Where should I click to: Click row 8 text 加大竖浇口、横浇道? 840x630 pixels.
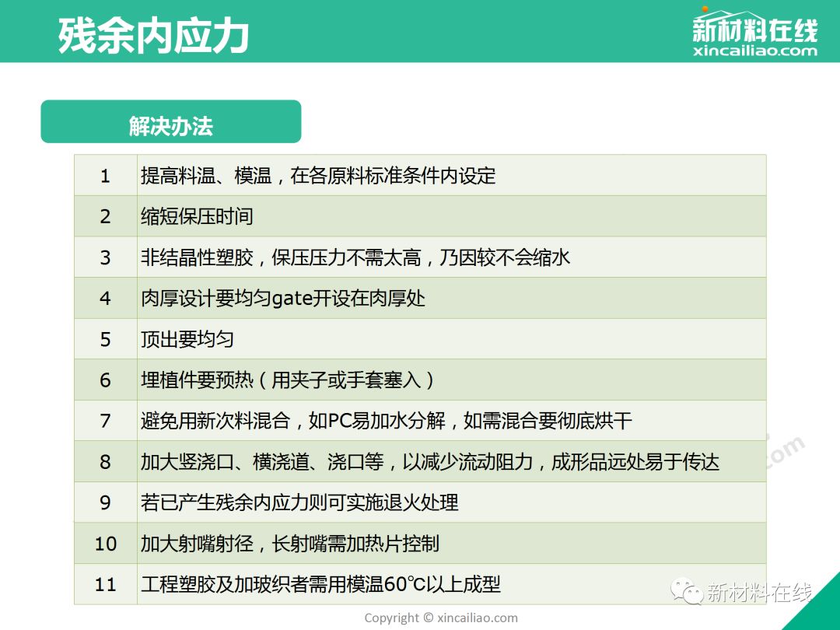pyautogui.click(x=429, y=462)
